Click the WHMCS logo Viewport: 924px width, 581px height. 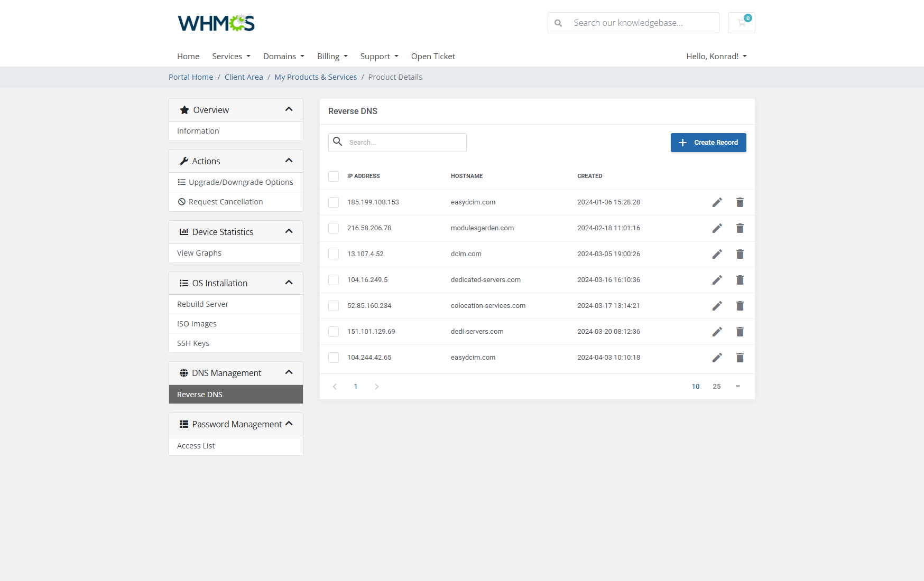[216, 23]
